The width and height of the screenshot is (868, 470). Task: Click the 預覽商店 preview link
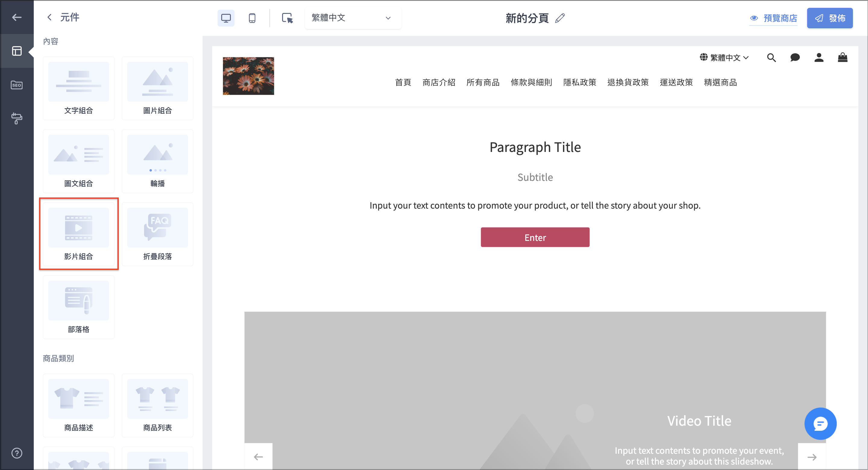(x=773, y=18)
